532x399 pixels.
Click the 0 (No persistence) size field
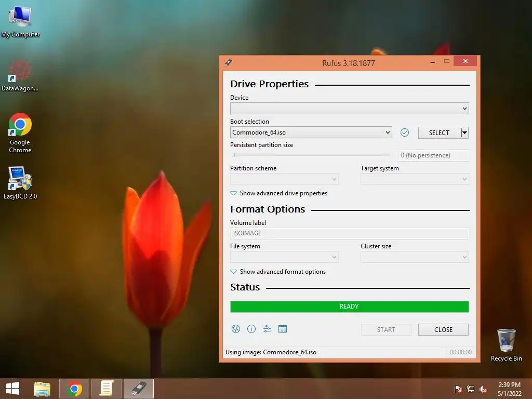click(x=433, y=155)
